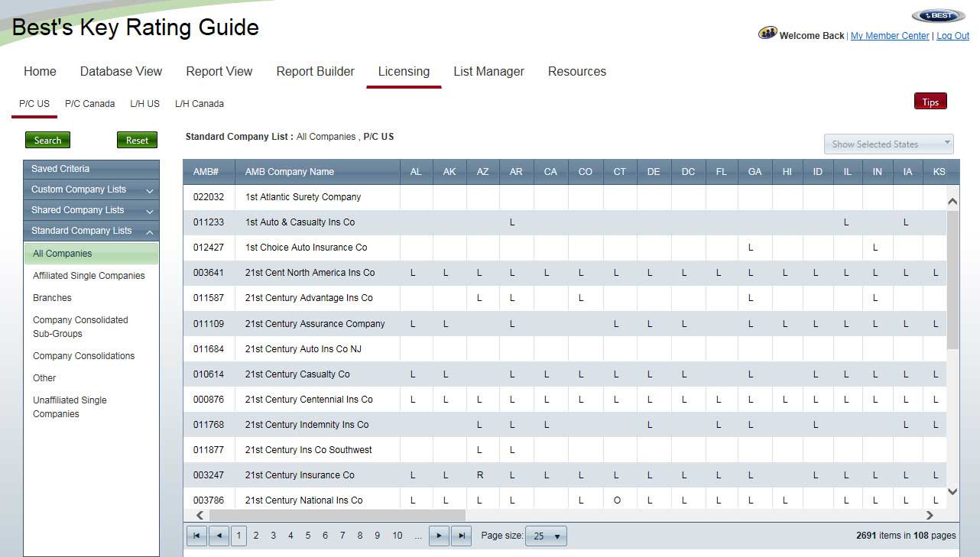This screenshot has width=980, height=557.
Task: Click current page 1 in pager
Action: [x=239, y=536]
